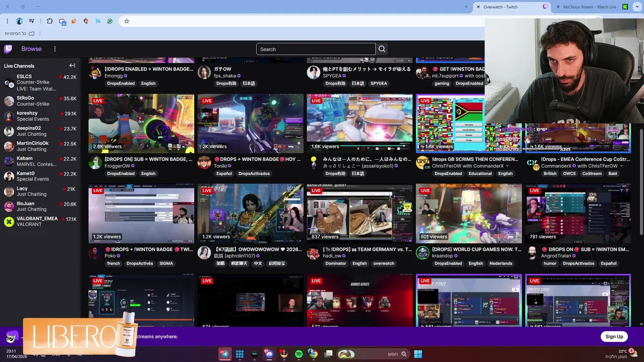Open Chrome profile avatar icon

20,21
